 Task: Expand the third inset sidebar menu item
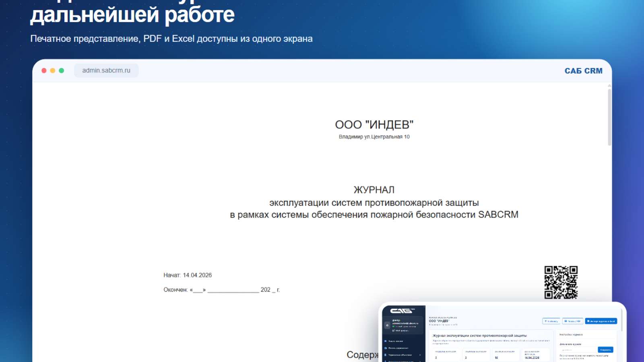pyautogui.click(x=402, y=355)
